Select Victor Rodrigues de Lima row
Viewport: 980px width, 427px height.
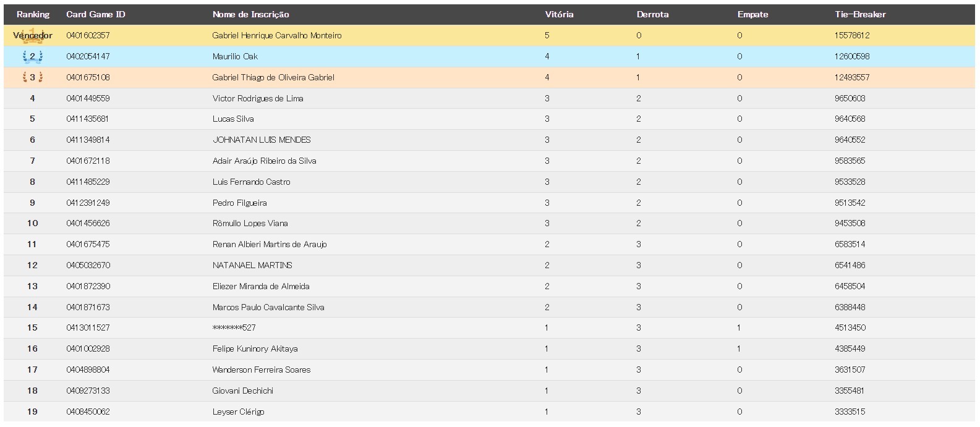[x=257, y=98]
